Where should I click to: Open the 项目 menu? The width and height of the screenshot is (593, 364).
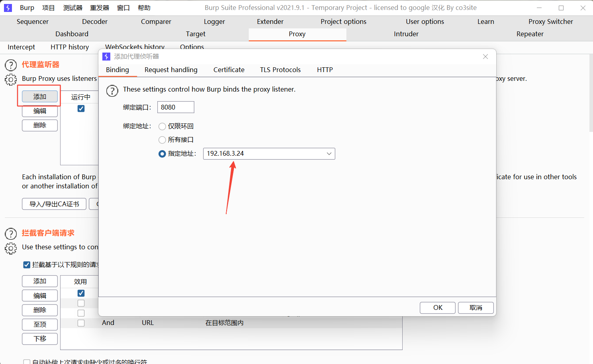click(x=49, y=8)
